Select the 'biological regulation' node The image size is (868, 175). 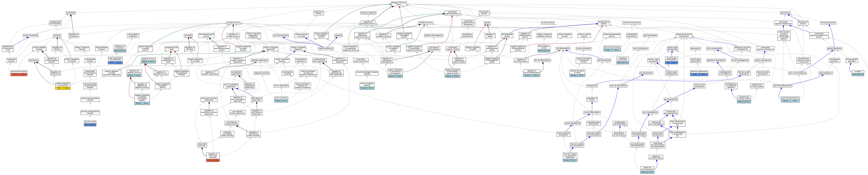click(368, 13)
